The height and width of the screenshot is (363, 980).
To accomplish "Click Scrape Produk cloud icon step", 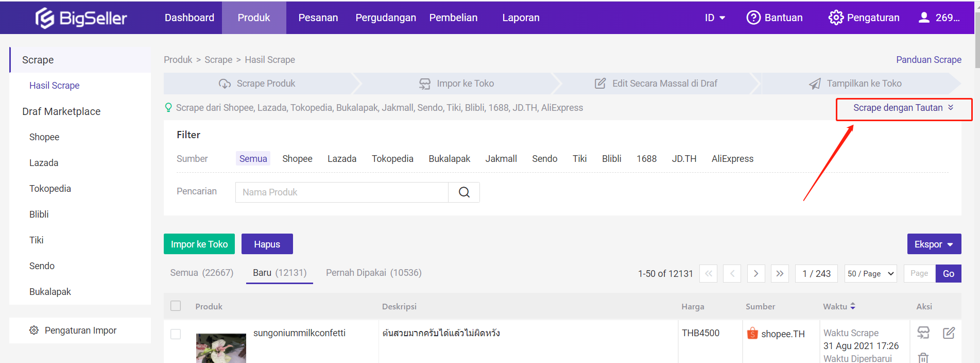I will coord(225,84).
